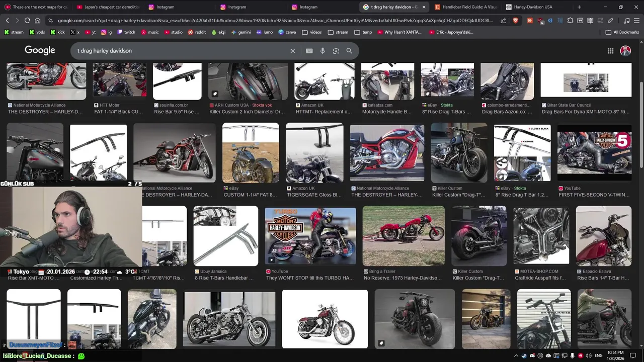Open 'Why Hasn't XANTA...' bookmark
Image resolution: width=644 pixels, height=362 pixels.
(399, 32)
